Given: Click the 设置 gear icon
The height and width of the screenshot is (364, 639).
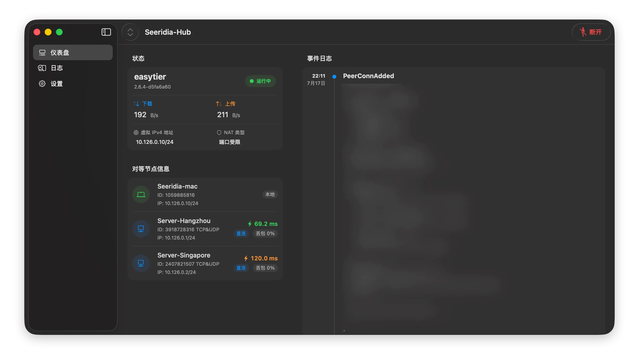Looking at the screenshot, I should tap(42, 84).
